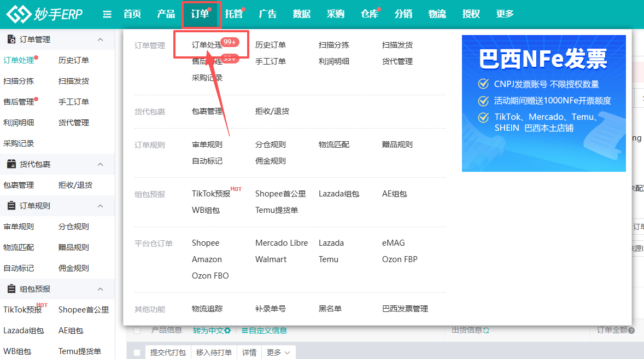644x359 pixels.
Task: Click 订单处理 in the left sidebar
Action: point(19,60)
